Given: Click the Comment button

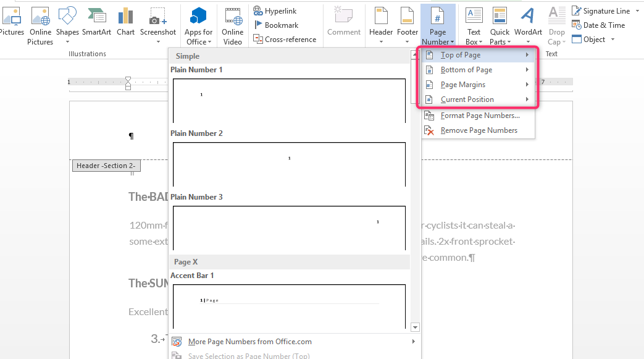Looking at the screenshot, I should click(344, 22).
